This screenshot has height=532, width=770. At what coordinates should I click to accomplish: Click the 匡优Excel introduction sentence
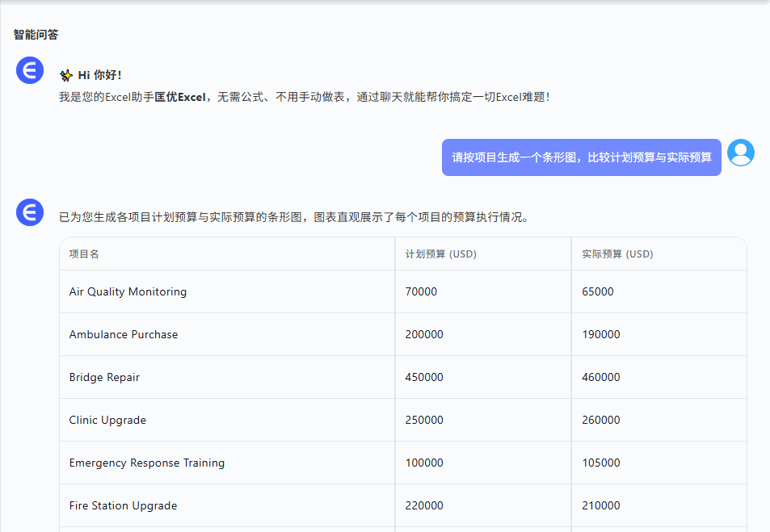click(x=305, y=97)
